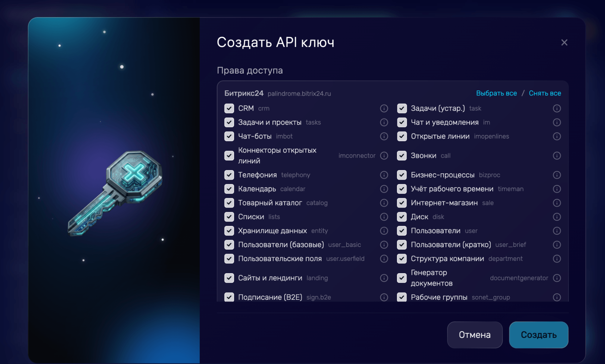Uncheck Интернет-магазин sale checkbox
Viewport: 605px width, 364px height.
[402, 203]
